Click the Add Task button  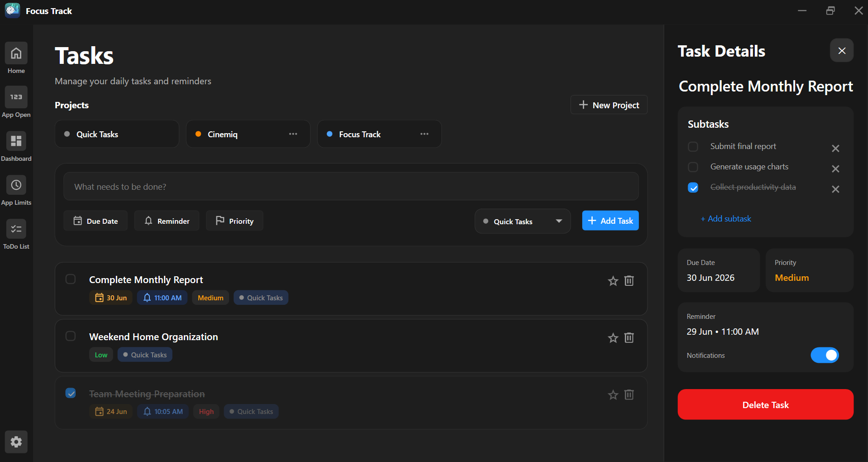coord(610,221)
